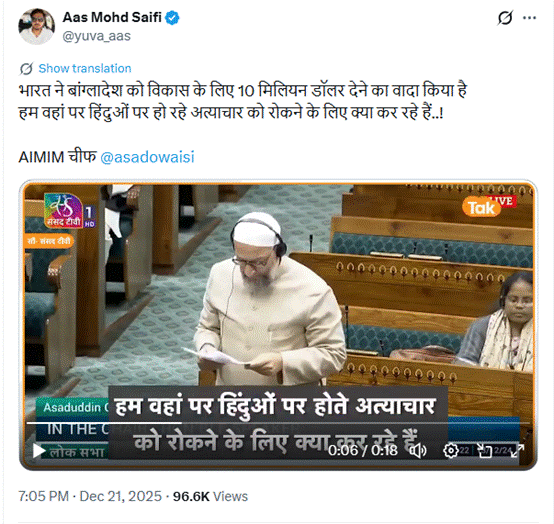Open video settings gear
This screenshot has height=524, width=554.
pos(450,451)
